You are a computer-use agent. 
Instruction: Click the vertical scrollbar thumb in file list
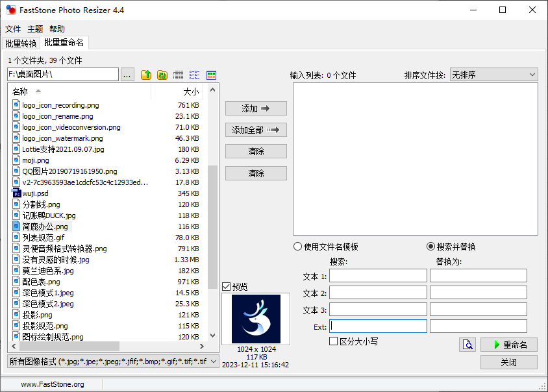(212, 227)
